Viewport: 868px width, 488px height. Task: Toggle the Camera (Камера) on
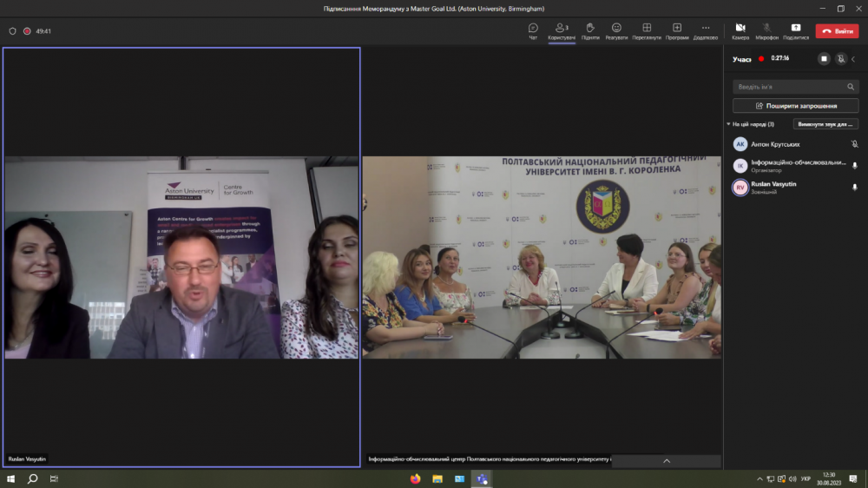740,30
